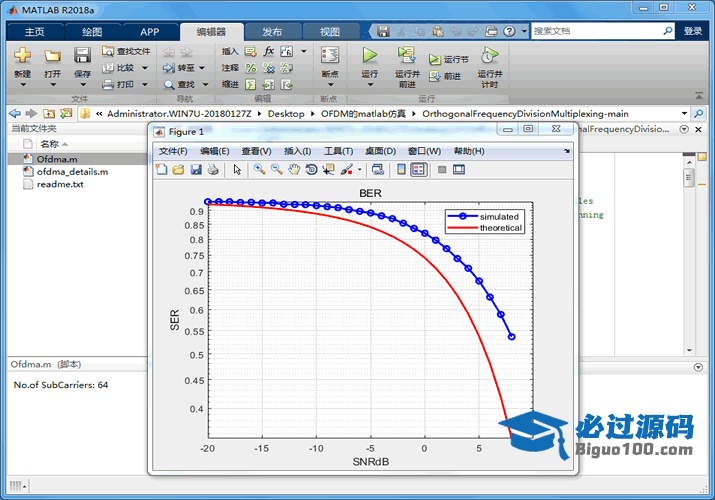Click the uncomment icon

click(x=269, y=68)
